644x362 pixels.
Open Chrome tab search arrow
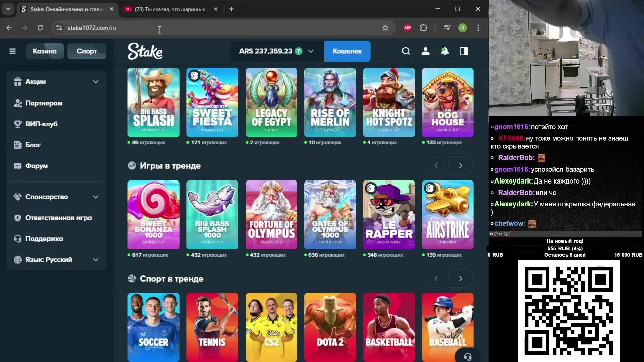8,9
